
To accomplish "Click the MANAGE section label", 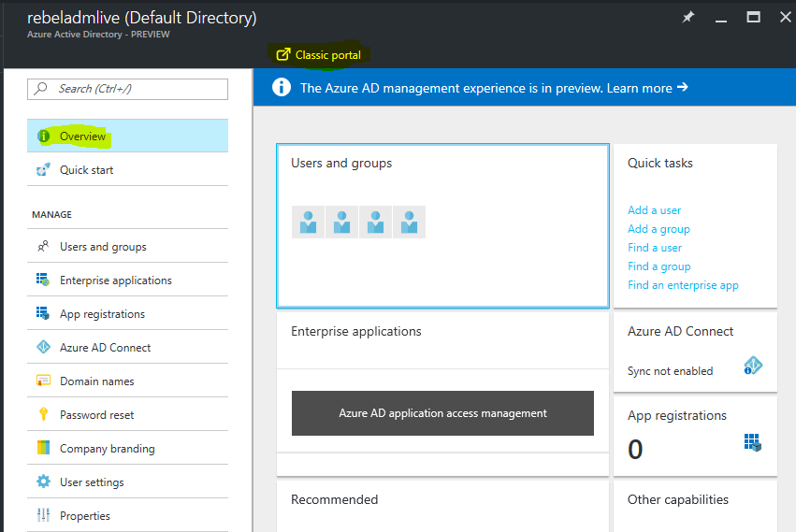I will (x=51, y=214).
